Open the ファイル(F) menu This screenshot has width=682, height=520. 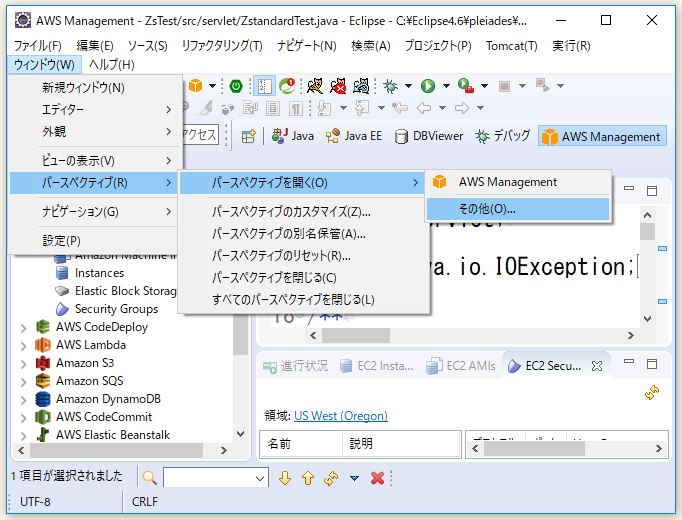coord(37,46)
